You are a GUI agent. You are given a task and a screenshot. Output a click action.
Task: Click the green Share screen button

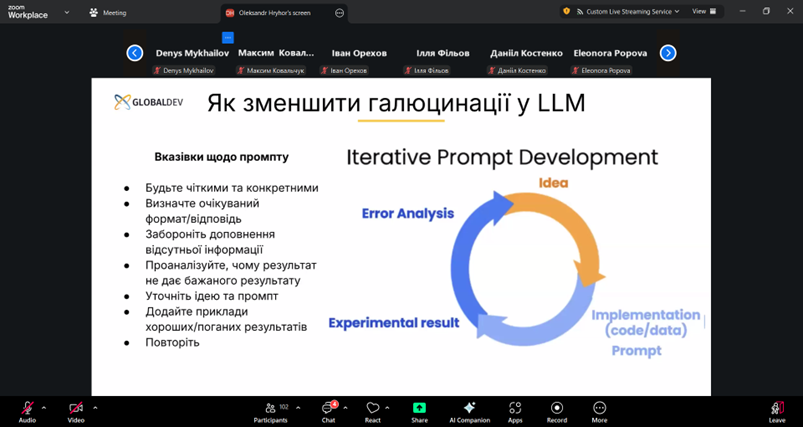click(x=419, y=409)
